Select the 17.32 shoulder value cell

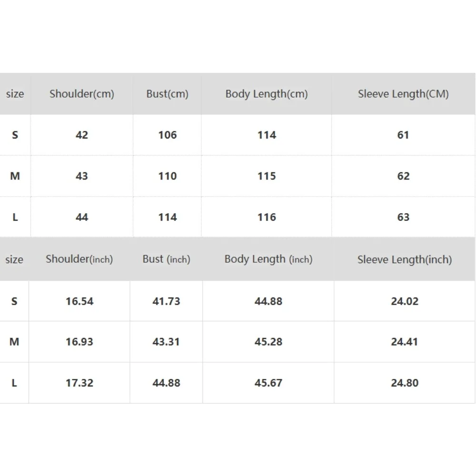79,383
